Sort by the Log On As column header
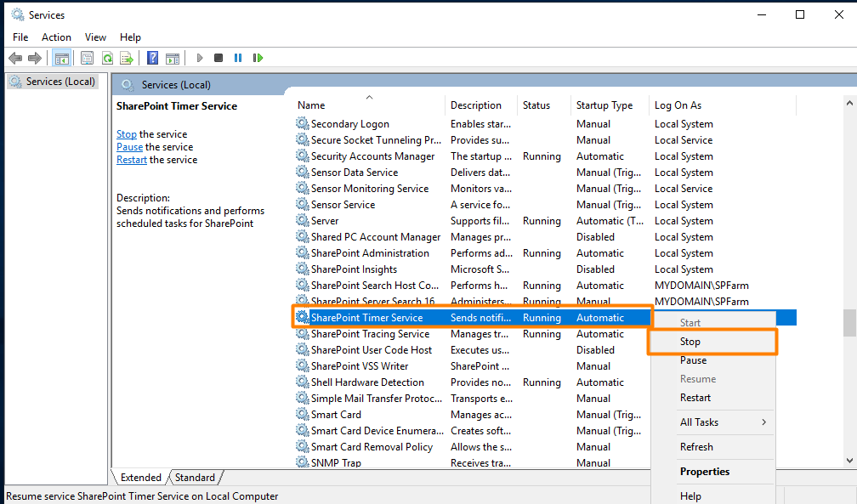Viewport: 857px width, 504px height. [x=723, y=105]
